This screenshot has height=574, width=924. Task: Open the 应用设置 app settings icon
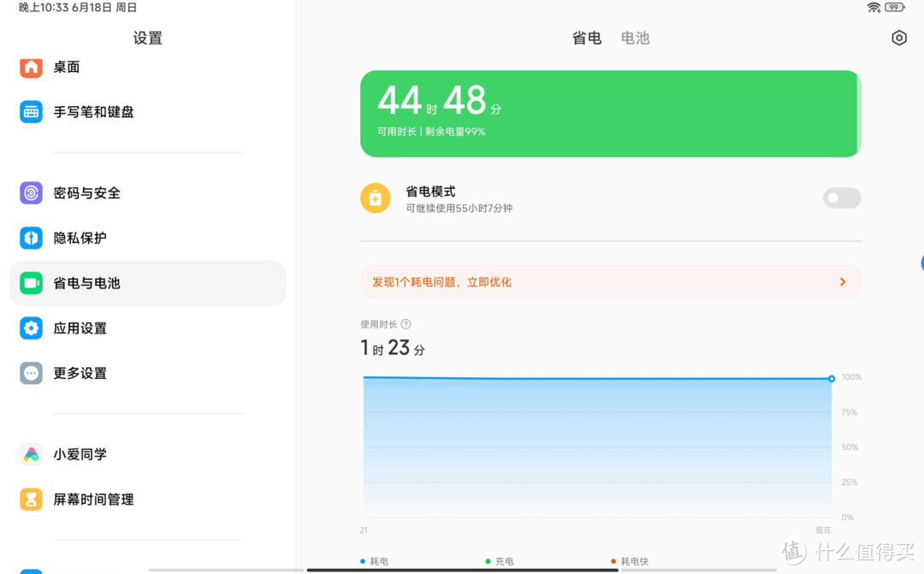point(31,328)
